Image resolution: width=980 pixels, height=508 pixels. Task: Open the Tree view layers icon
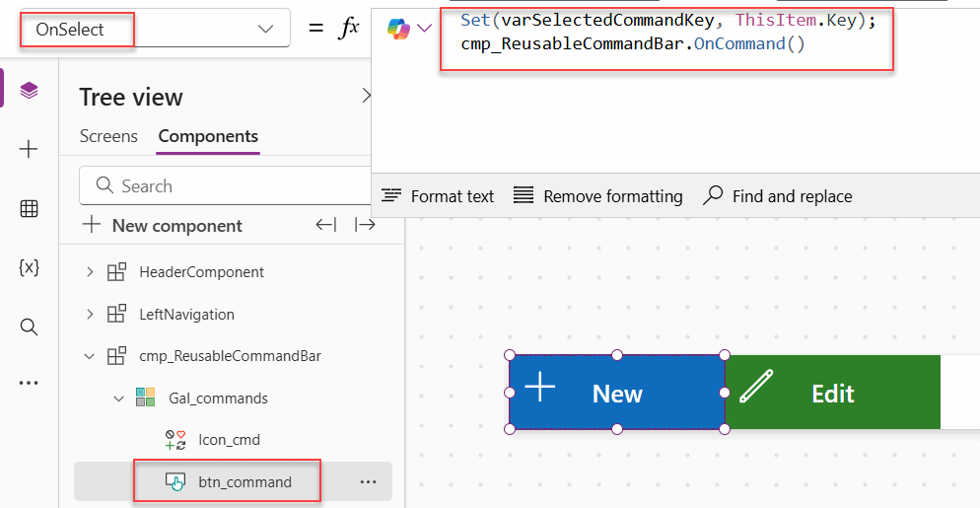tap(29, 91)
